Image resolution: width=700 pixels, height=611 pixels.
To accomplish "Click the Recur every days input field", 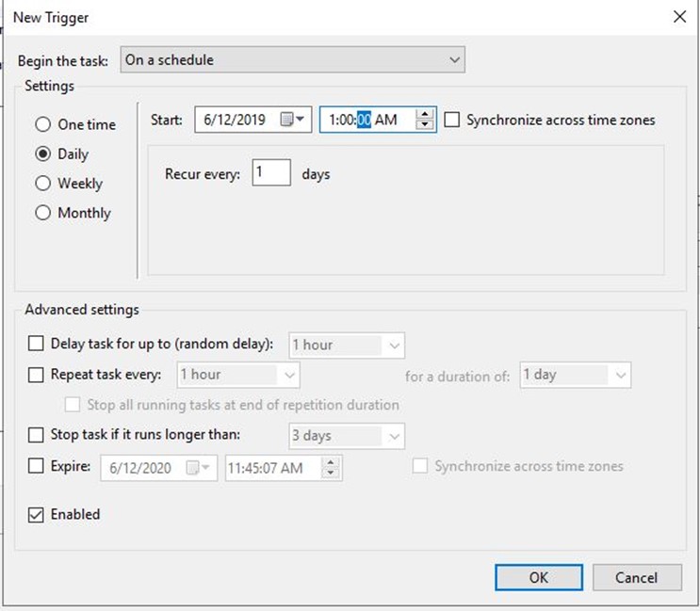I will pos(271,172).
